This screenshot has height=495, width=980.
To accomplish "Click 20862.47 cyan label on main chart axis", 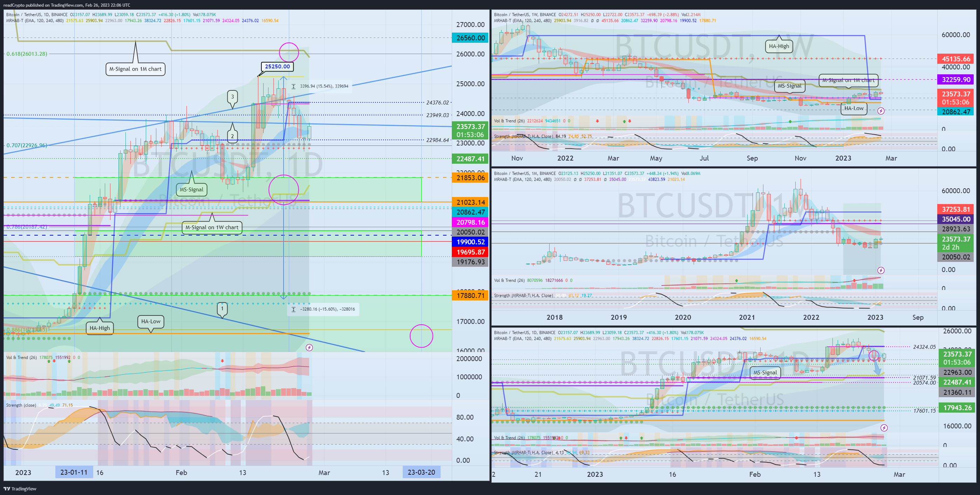I will click(x=470, y=212).
